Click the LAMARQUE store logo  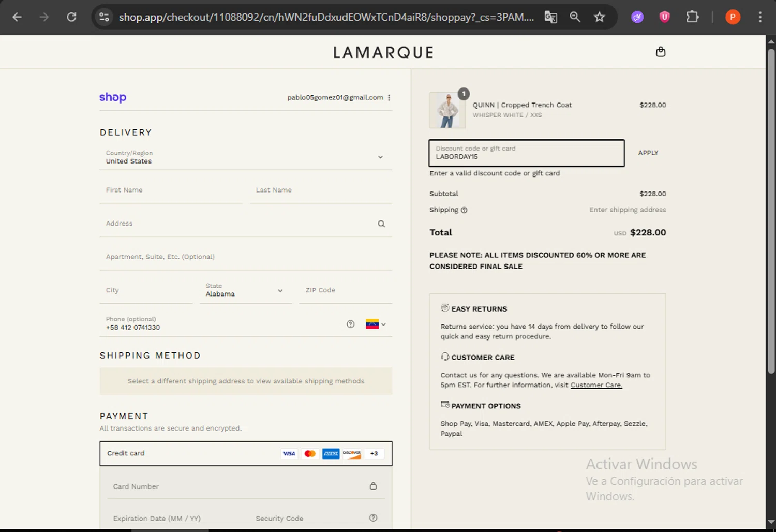point(383,52)
